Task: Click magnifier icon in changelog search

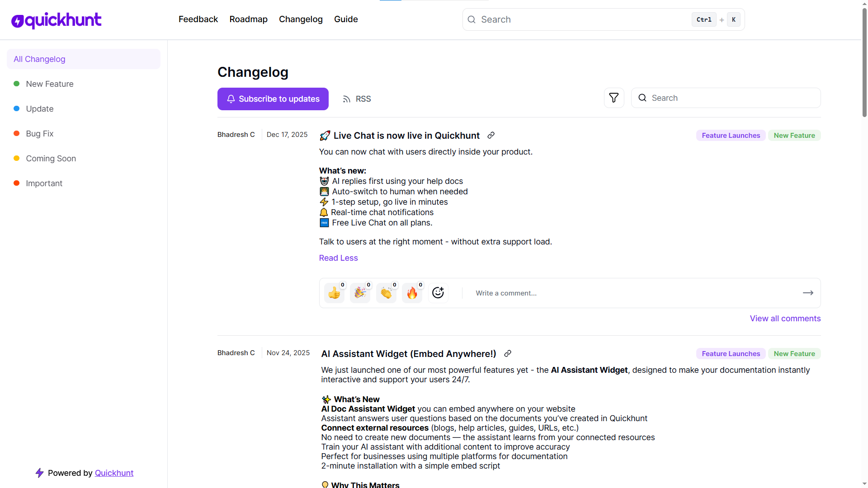Action: (642, 98)
